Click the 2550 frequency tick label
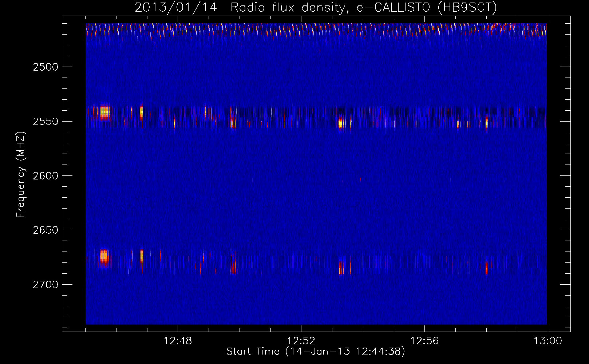 tap(46, 121)
